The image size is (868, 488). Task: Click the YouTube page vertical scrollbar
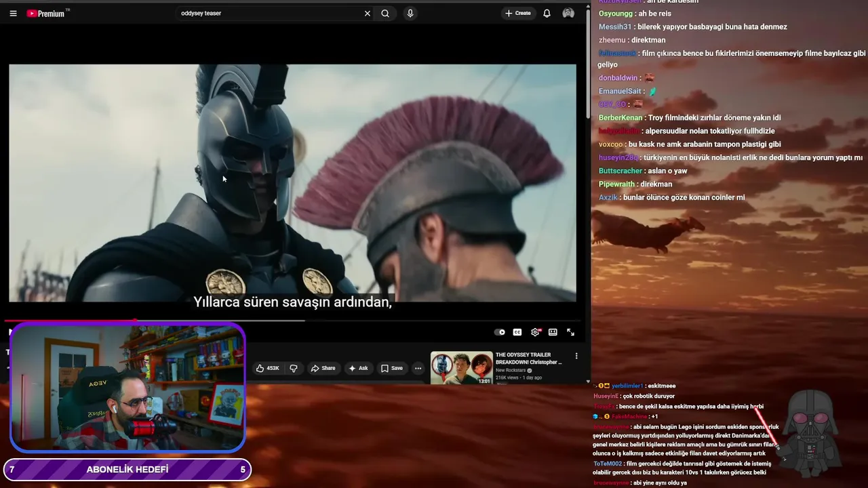coord(587,64)
